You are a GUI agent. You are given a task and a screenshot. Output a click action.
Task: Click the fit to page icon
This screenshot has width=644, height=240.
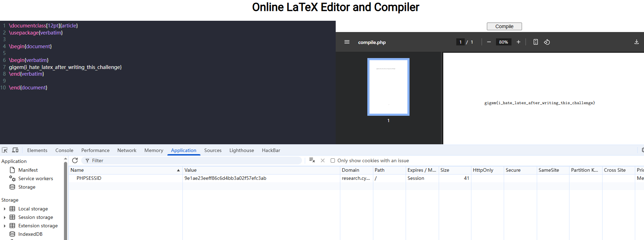pyautogui.click(x=535, y=42)
